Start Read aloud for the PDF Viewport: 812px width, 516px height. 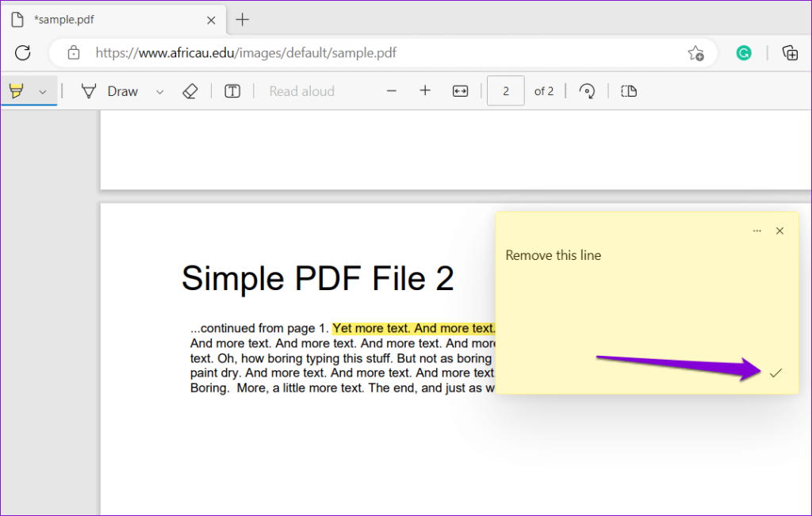[301, 90]
